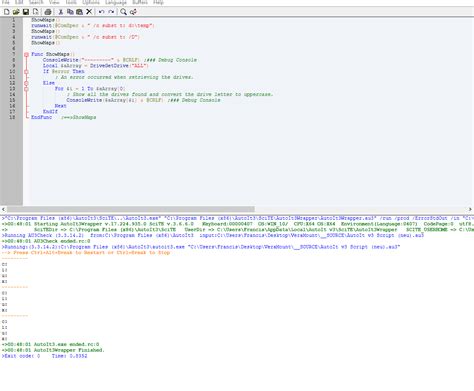Image resolution: width=474 pixels, height=391 pixels.
Task: Collapse the Func ShowMaps fold marker
Action: [x=26, y=54]
